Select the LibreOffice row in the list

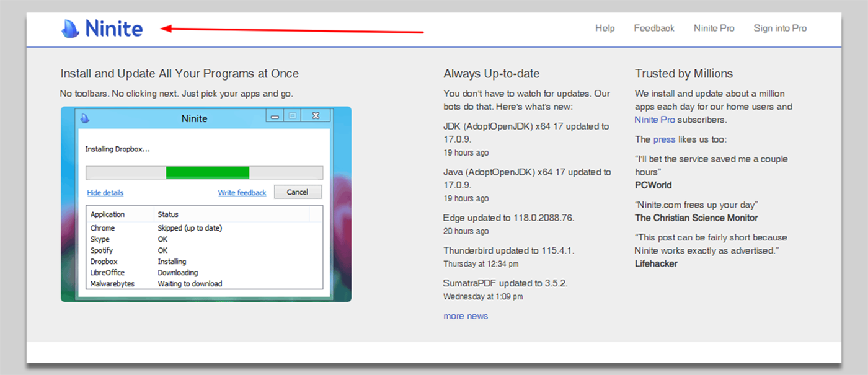[x=205, y=273]
